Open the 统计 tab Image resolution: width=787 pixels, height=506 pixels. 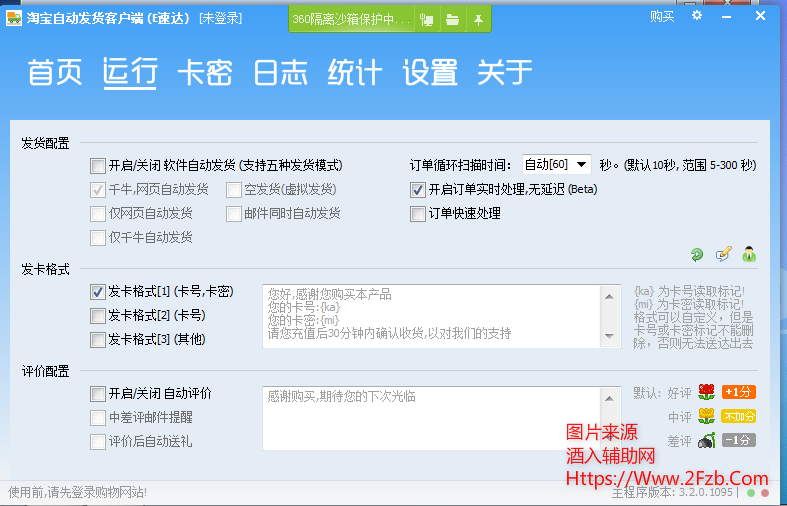(355, 73)
